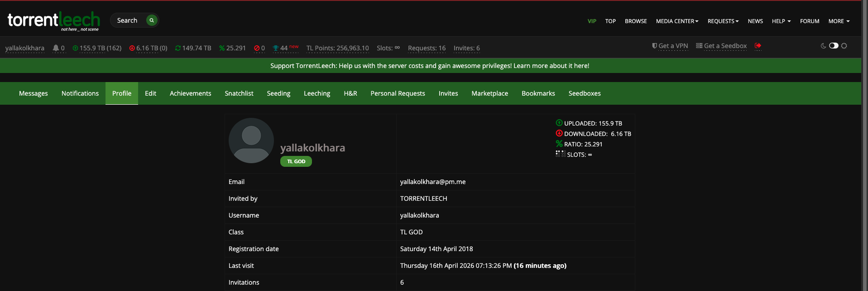
Task: Click the light mode sun icon
Action: pyautogui.click(x=844, y=46)
